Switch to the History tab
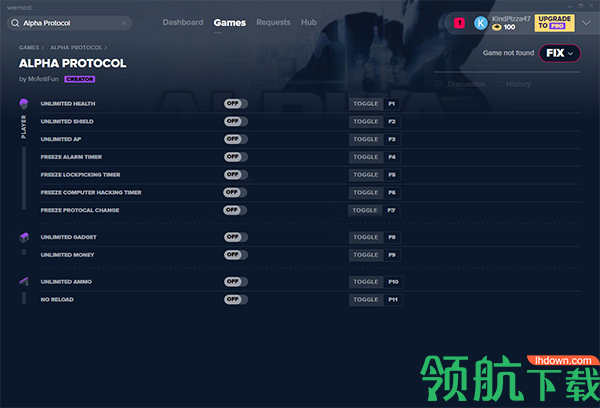Image resolution: width=600 pixels, height=408 pixels. point(518,84)
